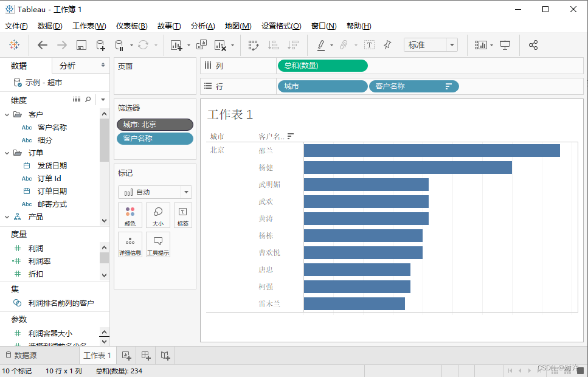Select the 利润 measure field
Viewport: 588px width, 377px height.
click(x=36, y=248)
